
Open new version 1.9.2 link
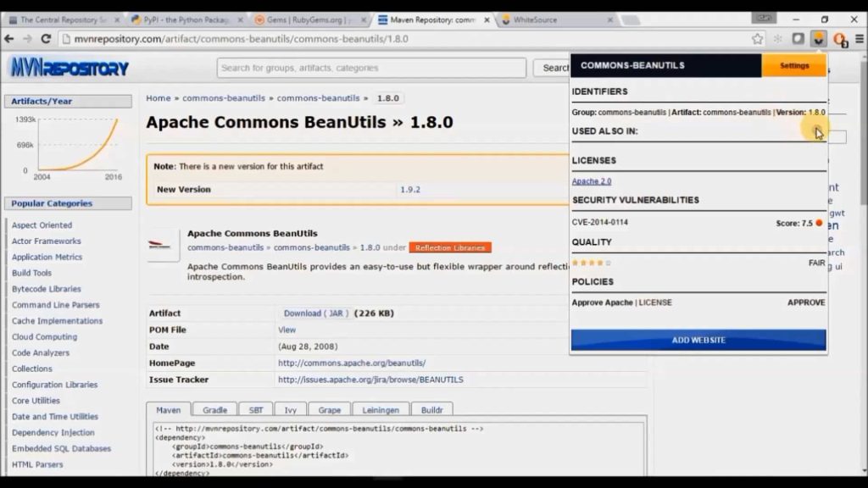[x=410, y=189]
